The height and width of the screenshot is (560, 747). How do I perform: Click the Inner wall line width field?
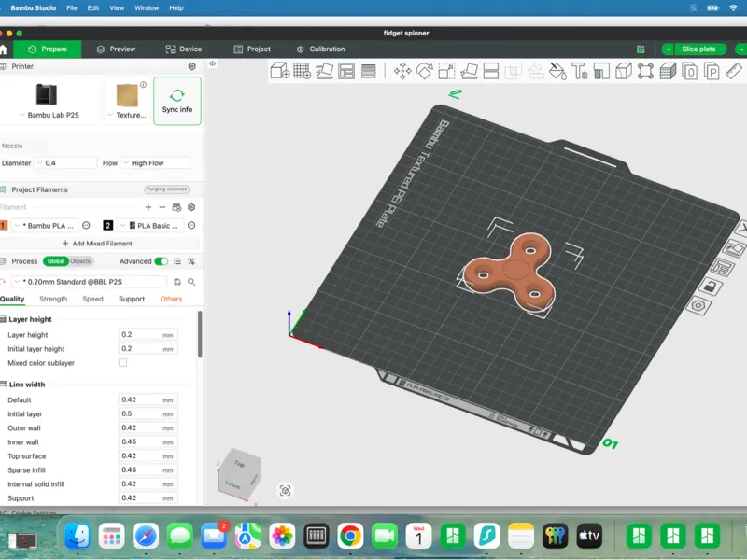[148, 441]
